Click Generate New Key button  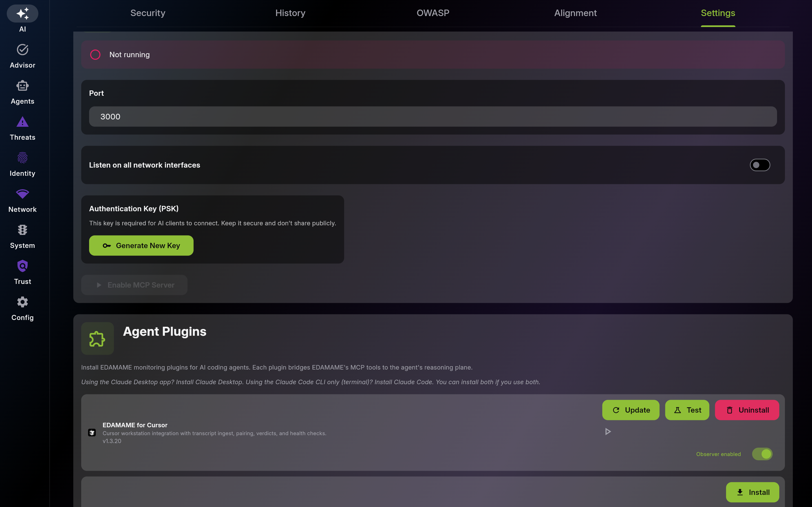141,245
